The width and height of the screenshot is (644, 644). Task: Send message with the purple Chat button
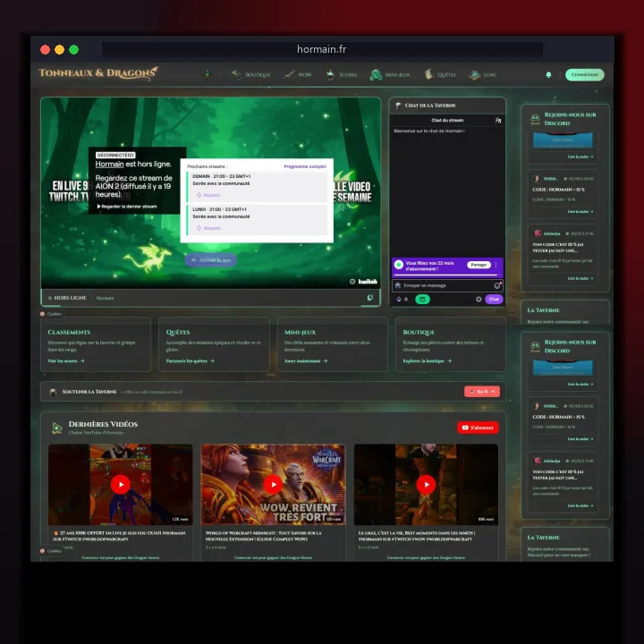click(x=494, y=299)
